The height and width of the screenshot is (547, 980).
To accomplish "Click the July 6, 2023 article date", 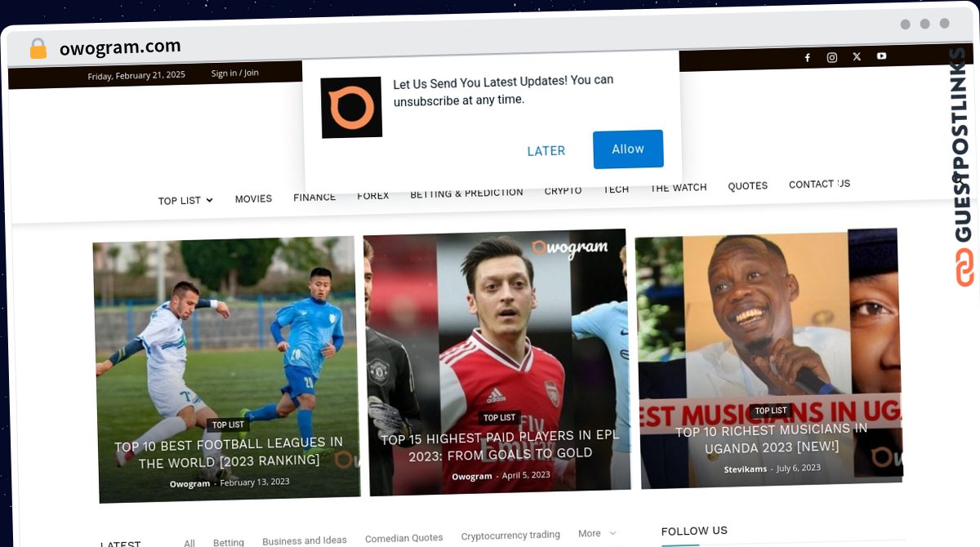I will click(798, 468).
